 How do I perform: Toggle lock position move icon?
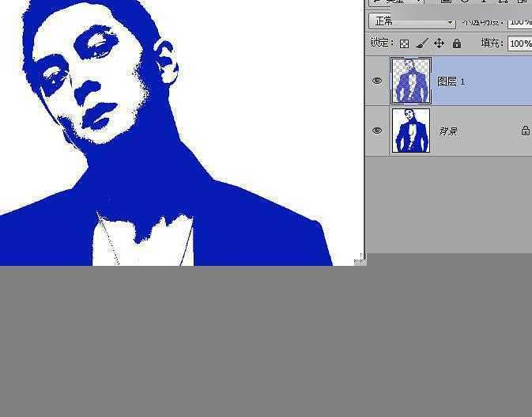439,44
